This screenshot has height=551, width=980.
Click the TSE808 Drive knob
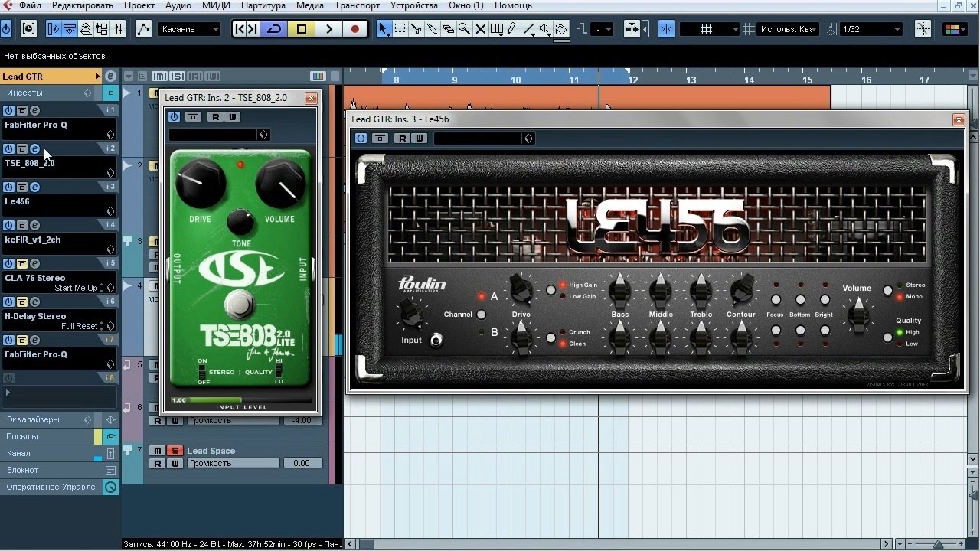pyautogui.click(x=201, y=184)
